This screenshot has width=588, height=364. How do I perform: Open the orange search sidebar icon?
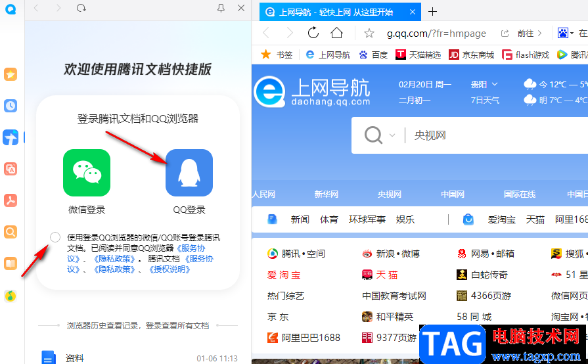pyautogui.click(x=11, y=232)
